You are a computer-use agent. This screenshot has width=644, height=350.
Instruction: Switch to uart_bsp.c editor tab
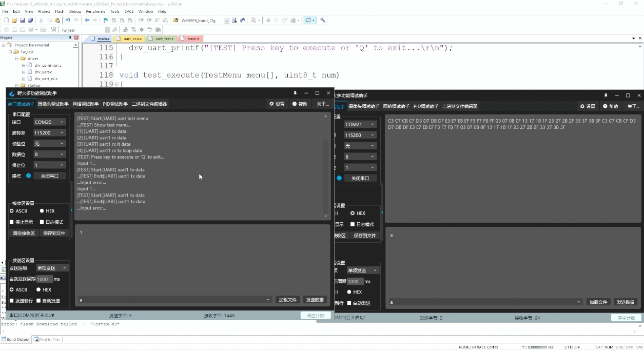click(x=130, y=38)
